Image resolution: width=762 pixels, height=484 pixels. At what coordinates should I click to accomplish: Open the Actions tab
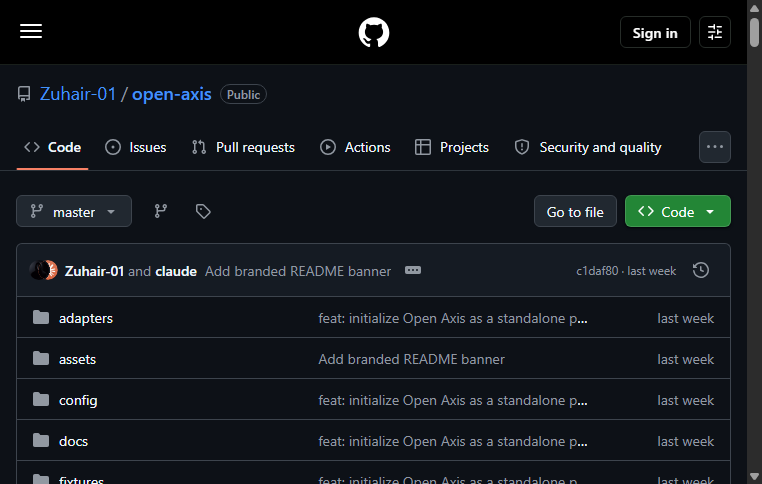[355, 147]
